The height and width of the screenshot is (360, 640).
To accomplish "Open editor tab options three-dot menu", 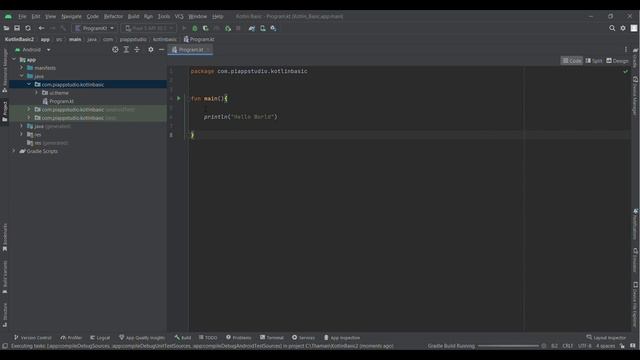I will click(626, 50).
